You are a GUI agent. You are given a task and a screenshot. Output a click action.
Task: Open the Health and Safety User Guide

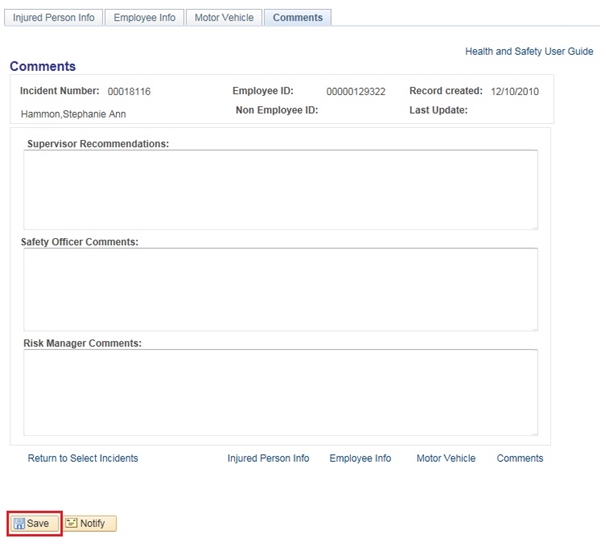pos(529,51)
